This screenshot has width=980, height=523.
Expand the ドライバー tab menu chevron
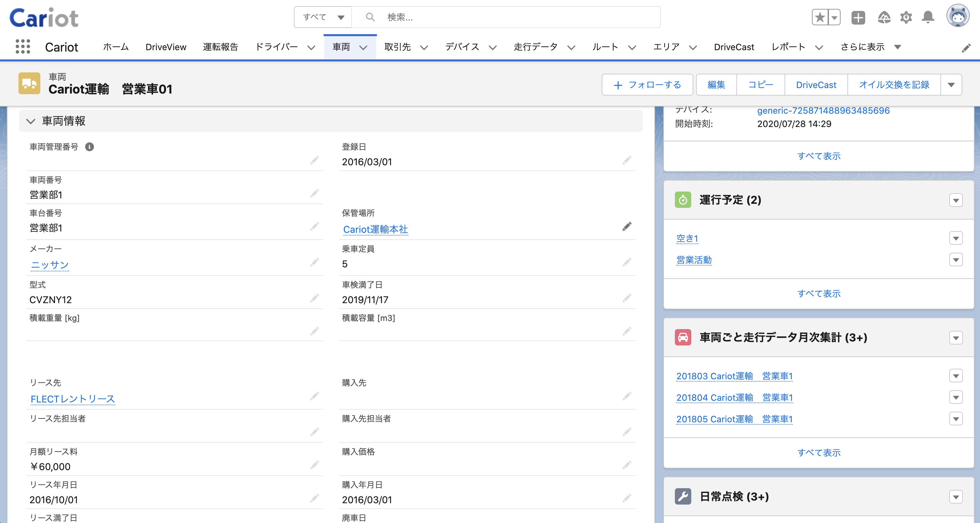pyautogui.click(x=311, y=47)
